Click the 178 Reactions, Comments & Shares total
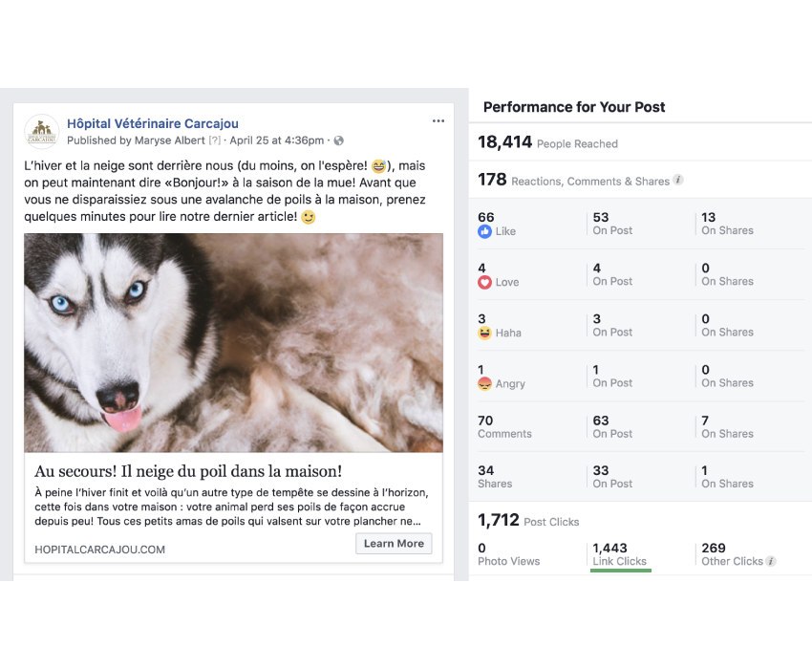The width and height of the screenshot is (812, 669). 573,180
